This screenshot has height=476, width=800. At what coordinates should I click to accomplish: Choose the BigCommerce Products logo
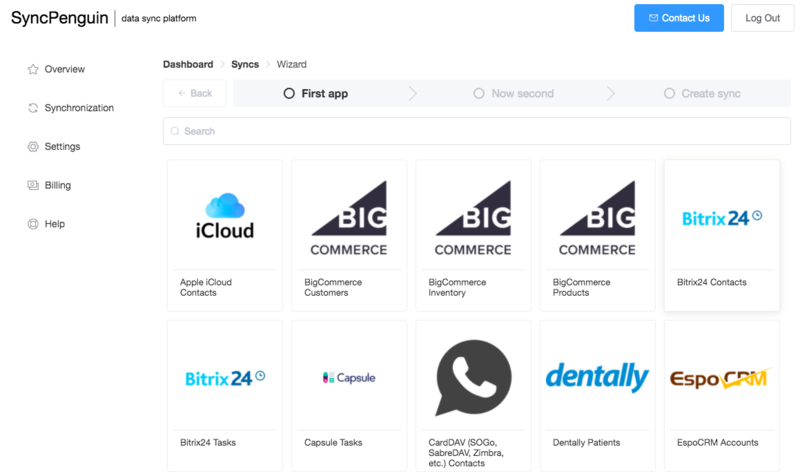pos(597,218)
